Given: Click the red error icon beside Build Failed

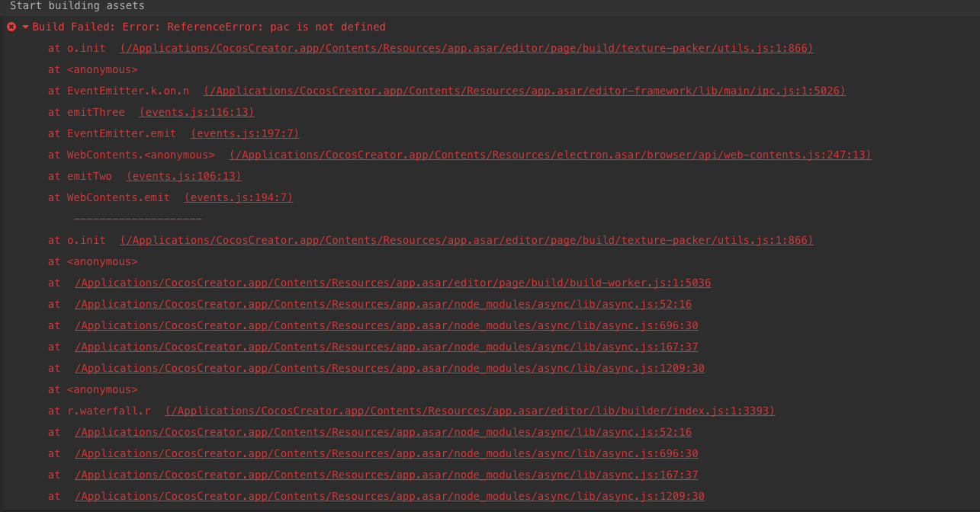Looking at the screenshot, I should pyautogui.click(x=11, y=27).
